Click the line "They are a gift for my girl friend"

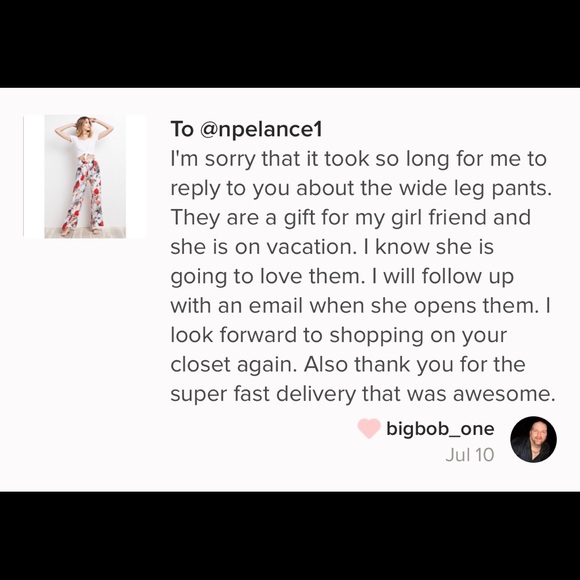(351, 218)
